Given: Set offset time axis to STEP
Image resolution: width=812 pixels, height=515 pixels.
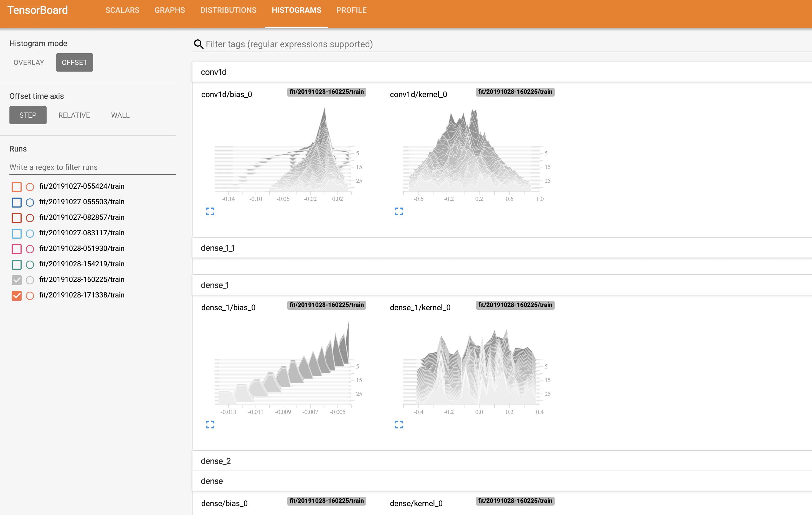Looking at the screenshot, I should click(x=28, y=115).
